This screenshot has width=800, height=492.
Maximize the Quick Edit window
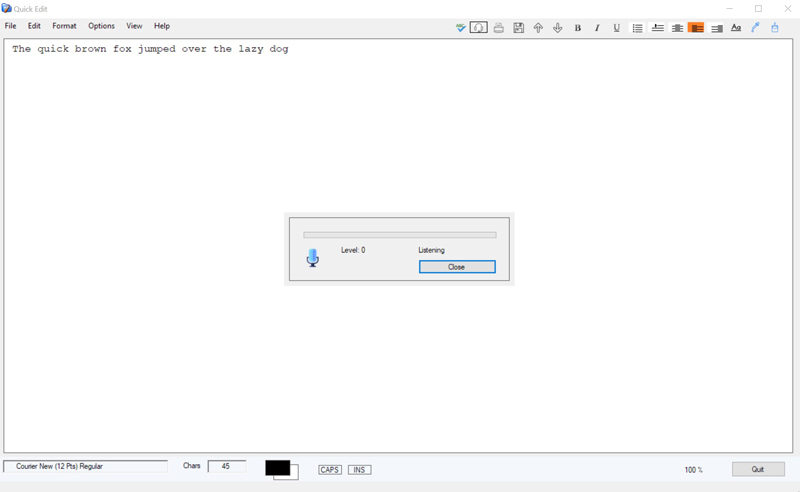758,9
